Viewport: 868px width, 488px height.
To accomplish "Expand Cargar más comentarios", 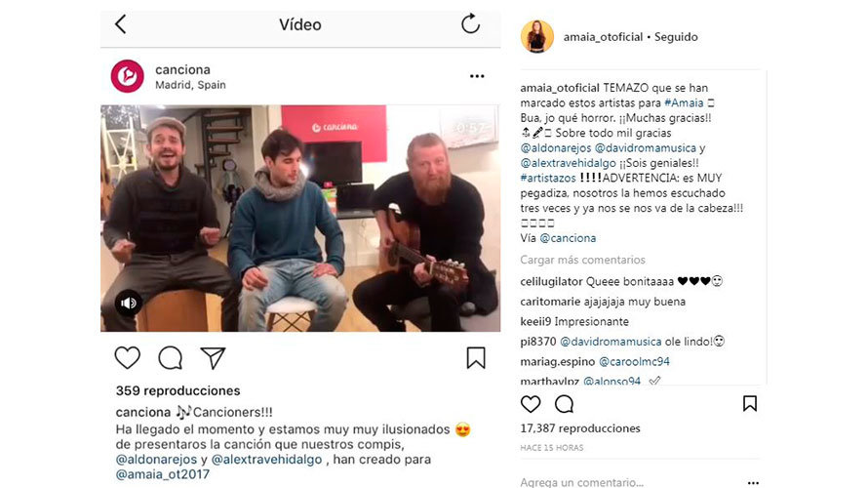I will click(x=582, y=260).
